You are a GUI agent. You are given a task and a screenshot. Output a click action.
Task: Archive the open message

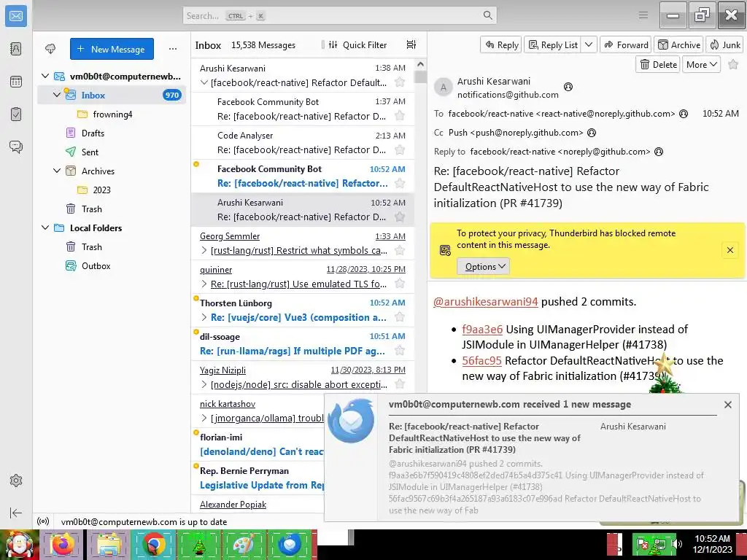(679, 44)
